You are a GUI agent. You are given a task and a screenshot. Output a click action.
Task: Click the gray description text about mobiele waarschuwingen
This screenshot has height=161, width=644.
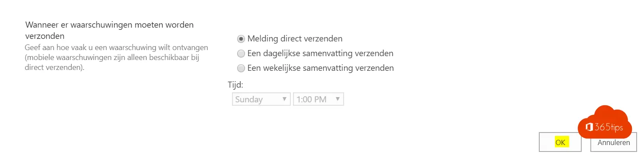[x=117, y=57]
